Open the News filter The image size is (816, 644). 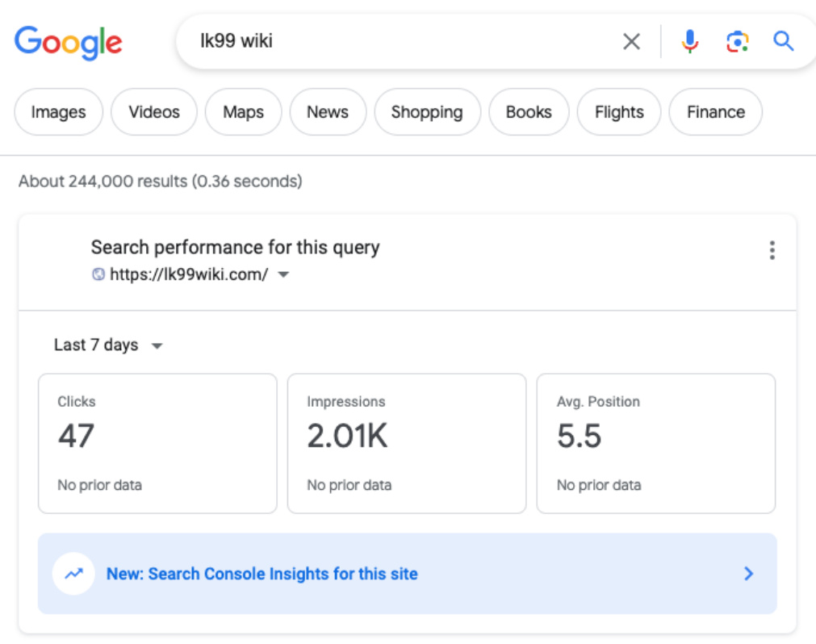click(x=328, y=112)
